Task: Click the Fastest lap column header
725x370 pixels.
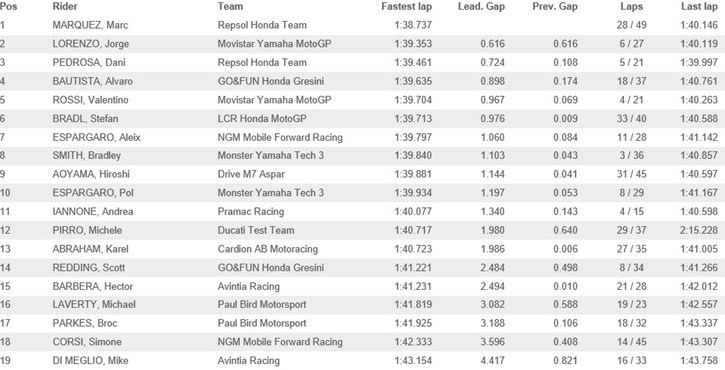Action: (x=406, y=6)
